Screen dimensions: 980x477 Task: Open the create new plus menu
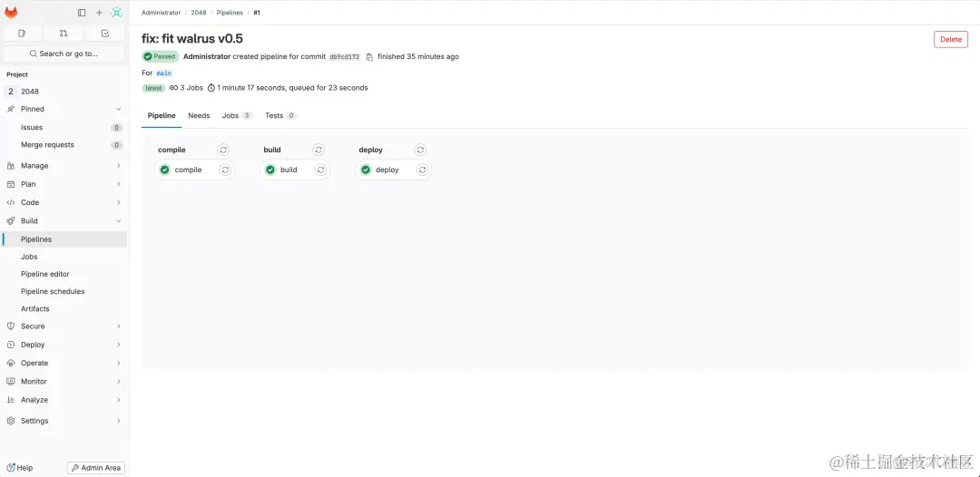[99, 13]
